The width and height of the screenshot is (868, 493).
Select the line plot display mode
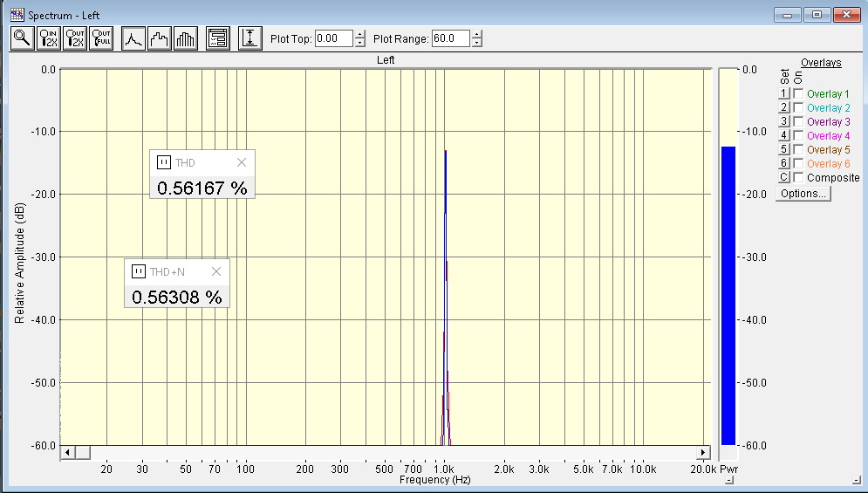point(133,38)
